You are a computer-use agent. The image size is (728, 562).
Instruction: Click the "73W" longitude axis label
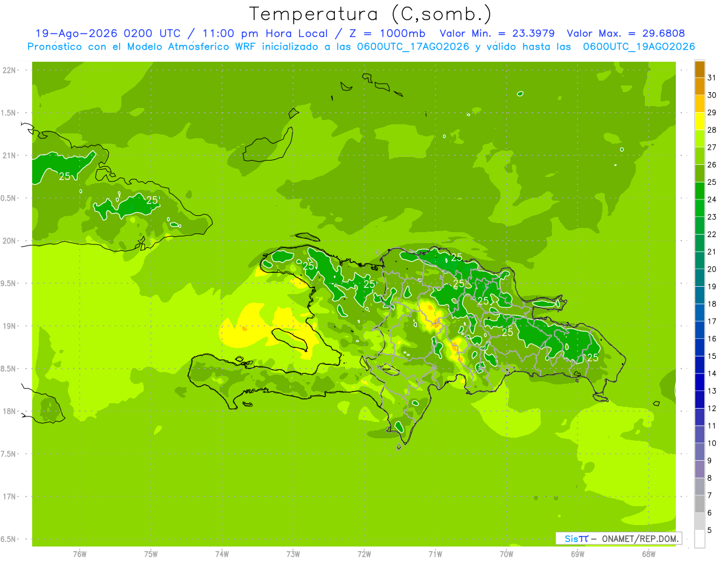point(293,554)
